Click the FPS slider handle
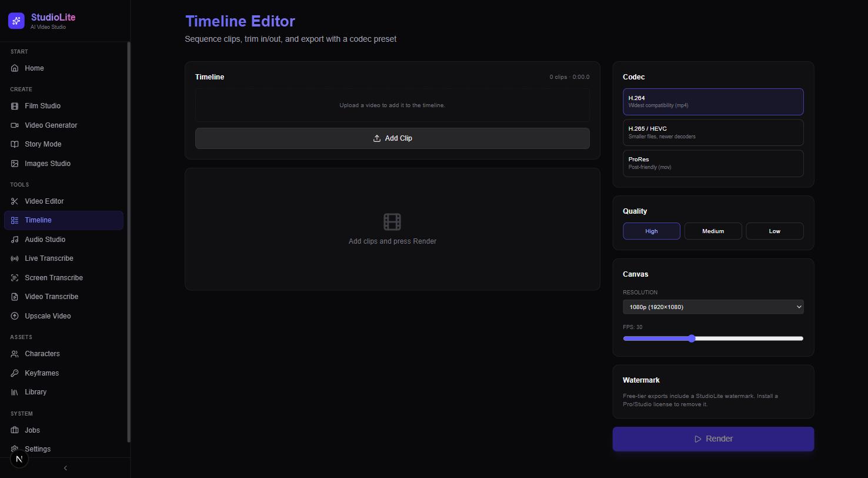 [692, 338]
